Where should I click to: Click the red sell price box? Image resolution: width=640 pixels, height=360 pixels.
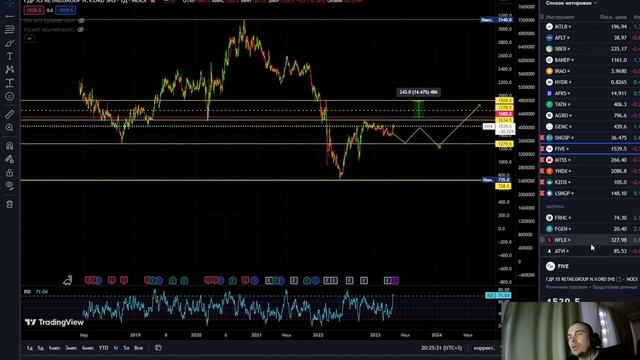[x=34, y=10]
